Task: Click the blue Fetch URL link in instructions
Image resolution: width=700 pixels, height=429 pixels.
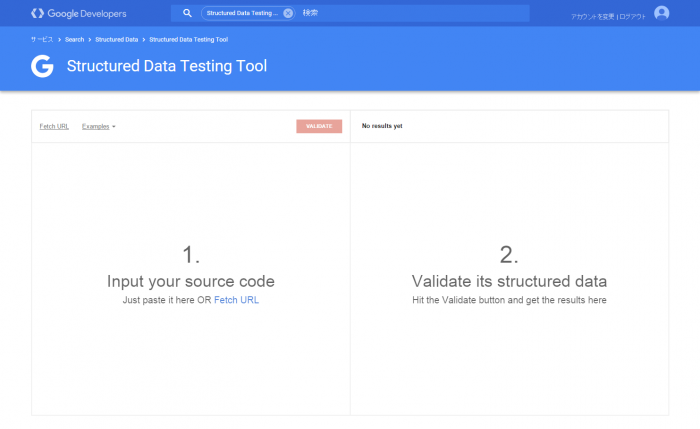Action: coord(237,300)
